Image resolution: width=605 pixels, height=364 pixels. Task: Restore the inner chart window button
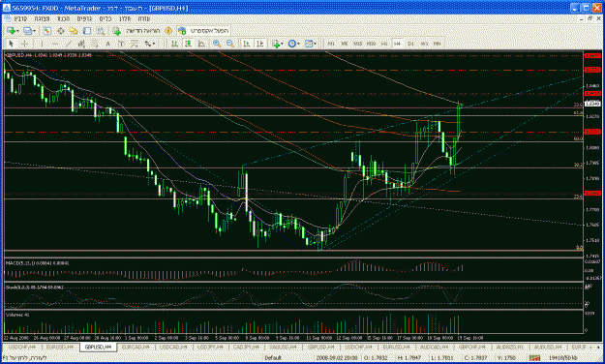[x=590, y=18]
